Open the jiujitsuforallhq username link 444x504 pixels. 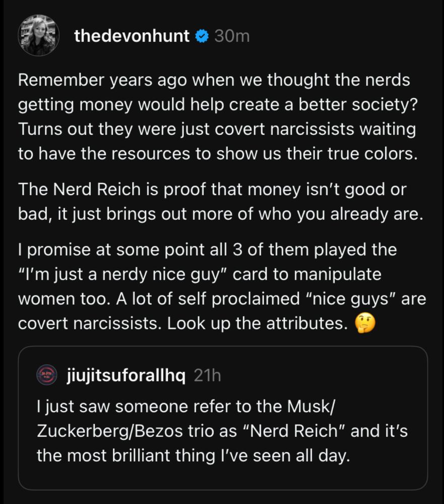[126, 375]
